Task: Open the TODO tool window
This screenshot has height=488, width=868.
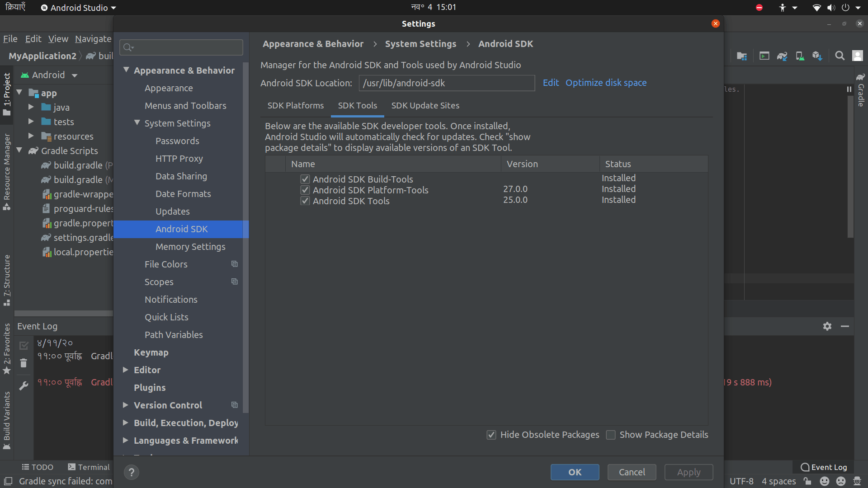Action: (x=38, y=467)
